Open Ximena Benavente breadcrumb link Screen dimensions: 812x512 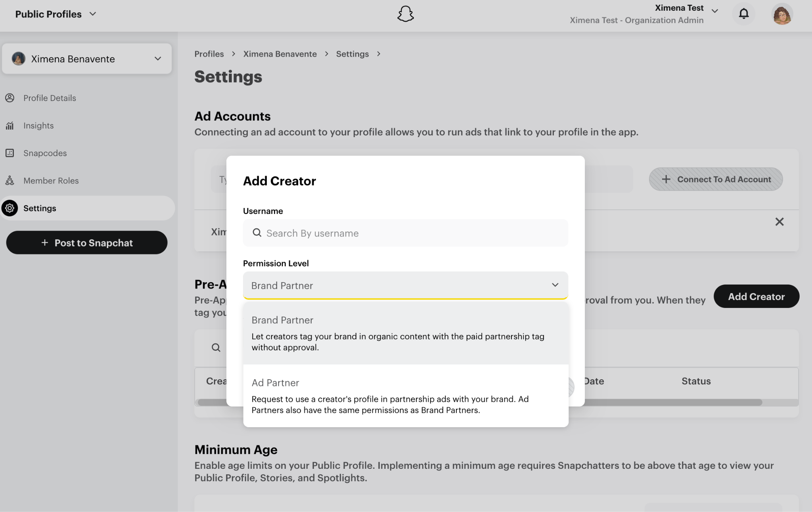[280, 54]
